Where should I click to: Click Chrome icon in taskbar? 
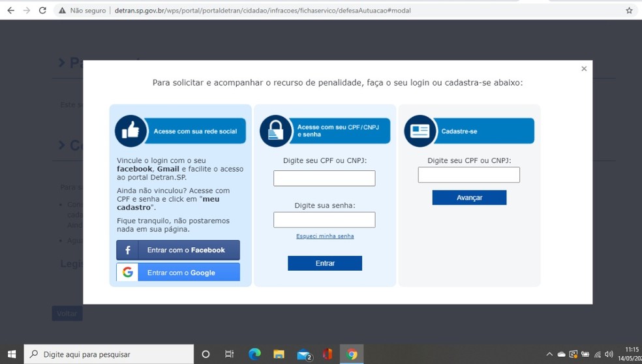click(352, 354)
